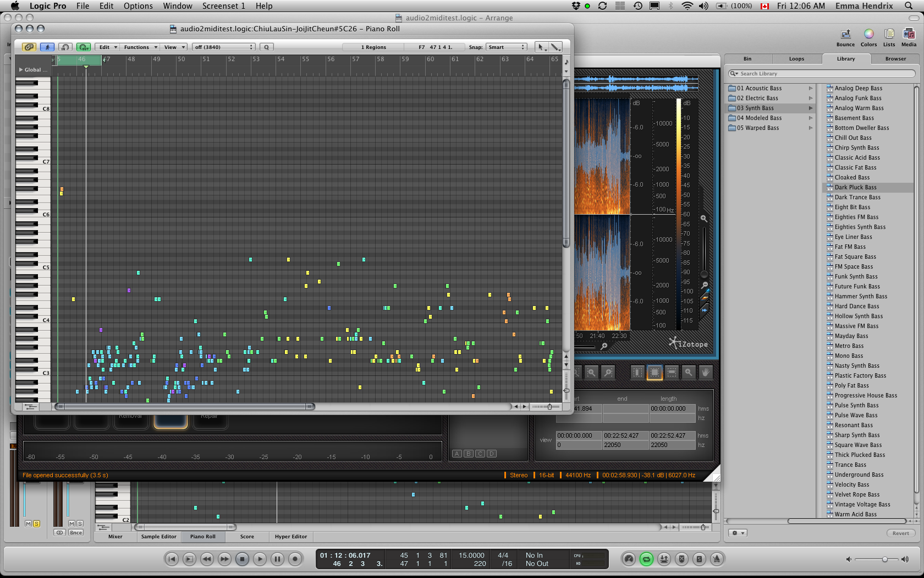The width and height of the screenshot is (924, 578).
Task: Click the Bounce icon in toolbar
Action: [x=845, y=37]
